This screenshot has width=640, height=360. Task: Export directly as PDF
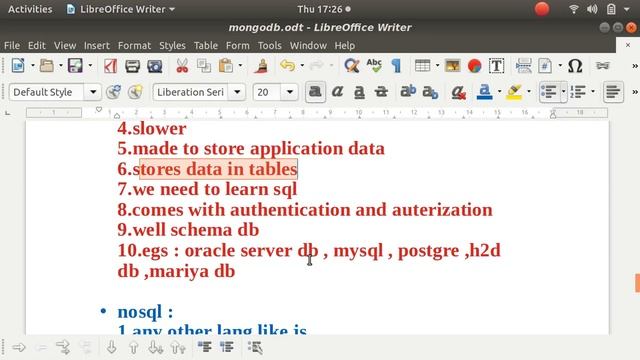(x=110, y=66)
